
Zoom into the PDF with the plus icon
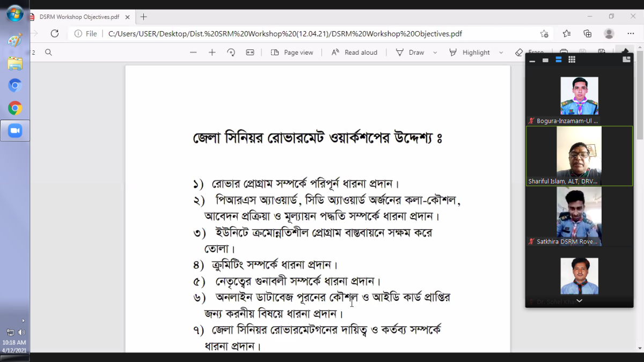pyautogui.click(x=211, y=52)
